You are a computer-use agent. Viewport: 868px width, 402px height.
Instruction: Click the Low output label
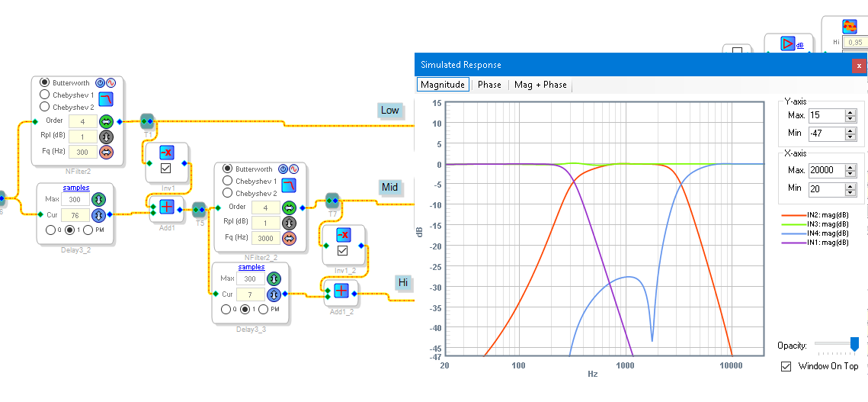389,111
